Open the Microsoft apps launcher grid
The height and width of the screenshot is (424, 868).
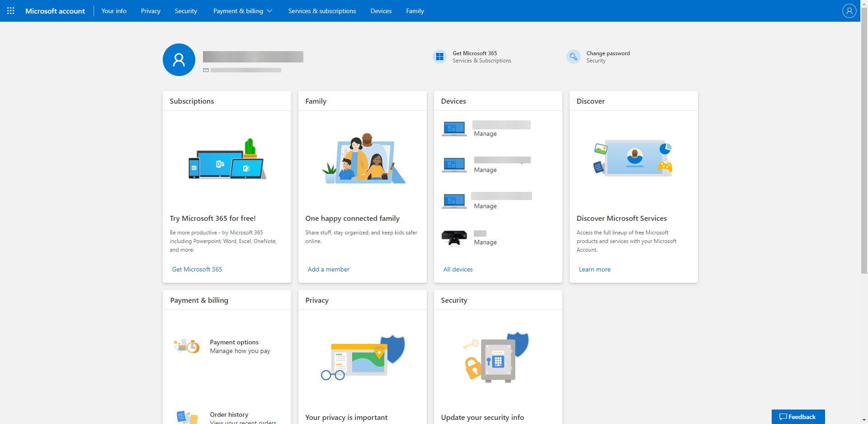coord(11,11)
